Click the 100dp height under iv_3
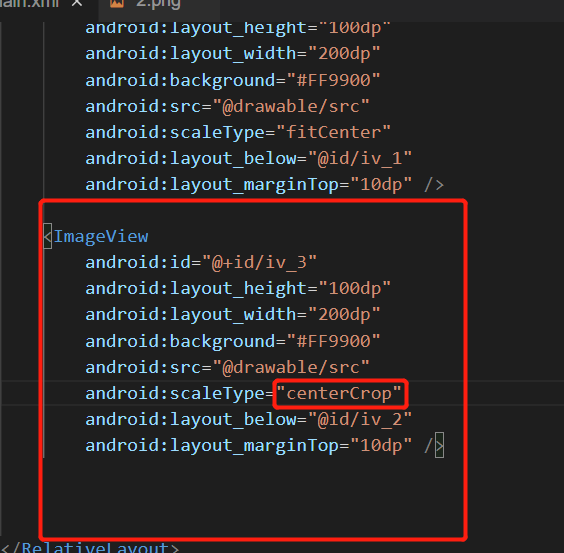The height and width of the screenshot is (553, 564). [x=355, y=288]
